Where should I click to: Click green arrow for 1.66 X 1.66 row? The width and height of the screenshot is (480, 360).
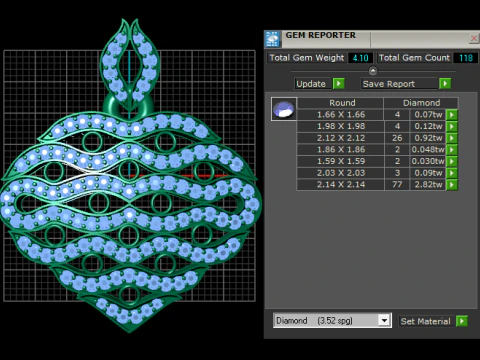452,115
